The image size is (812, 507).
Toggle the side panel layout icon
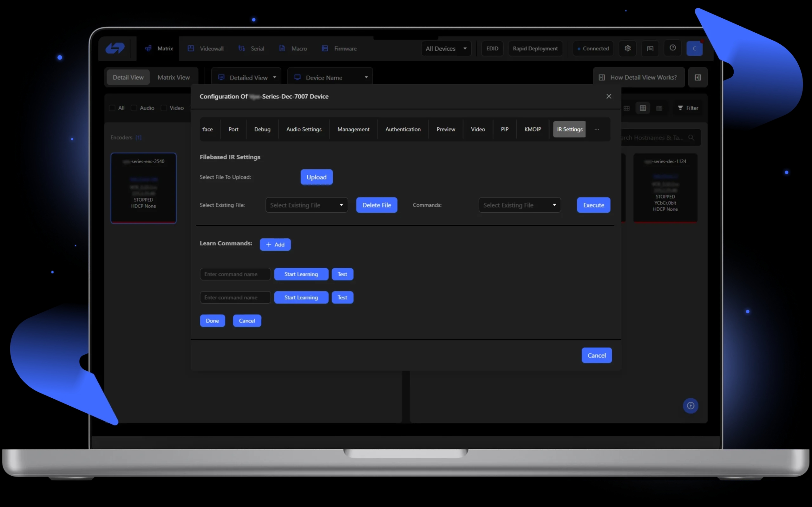(697, 77)
